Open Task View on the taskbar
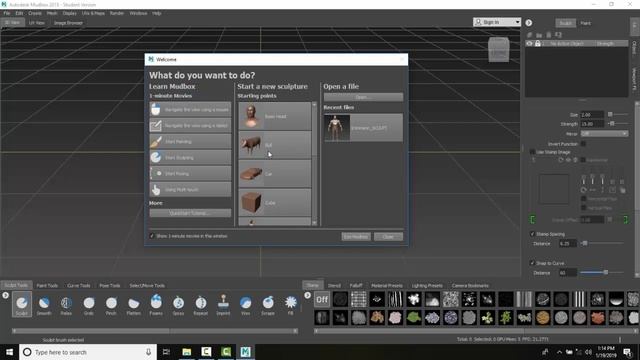The image size is (640, 360). [x=166, y=352]
